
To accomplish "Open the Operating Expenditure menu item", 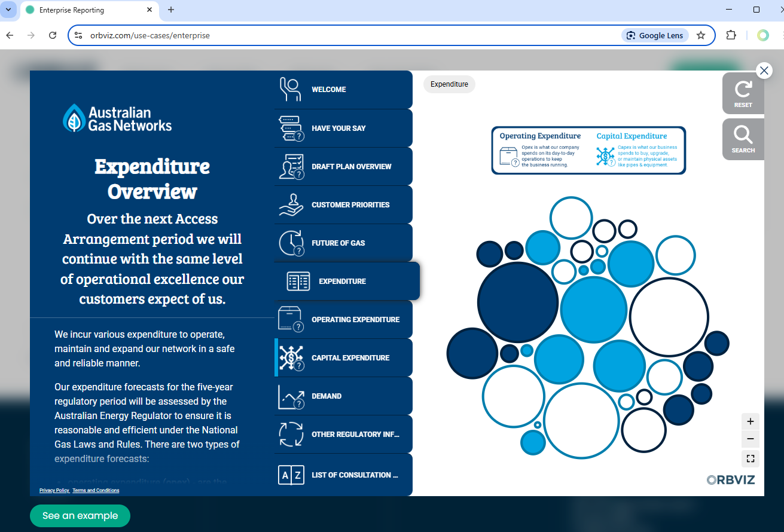I will click(343, 319).
